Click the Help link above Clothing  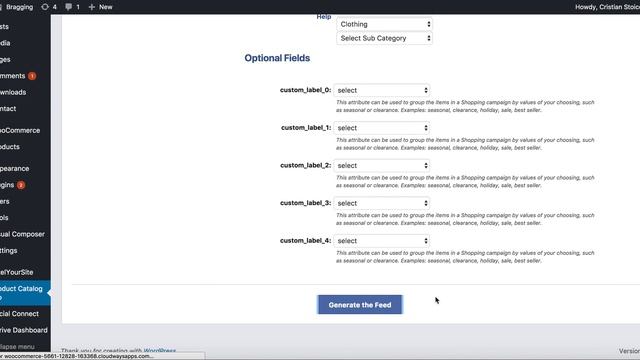tap(324, 16)
